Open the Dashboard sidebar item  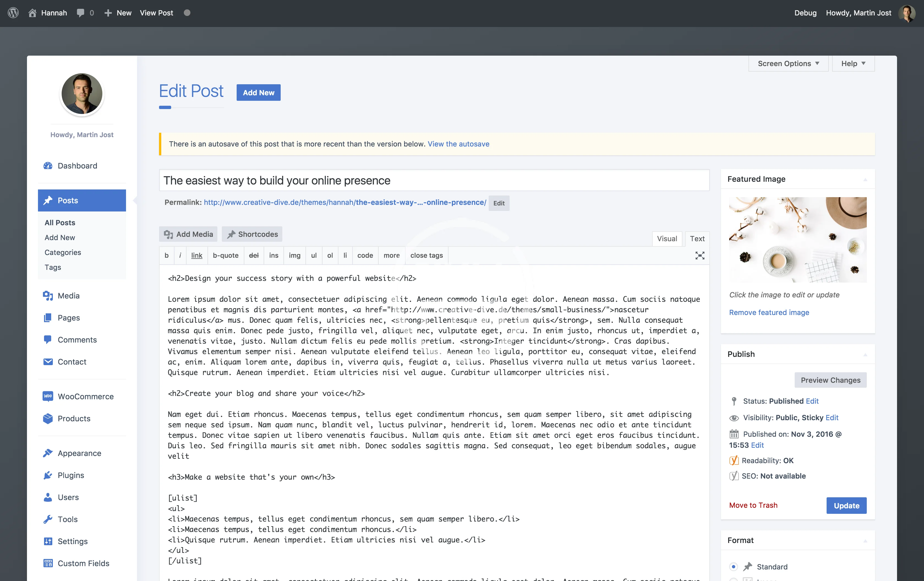(x=77, y=165)
